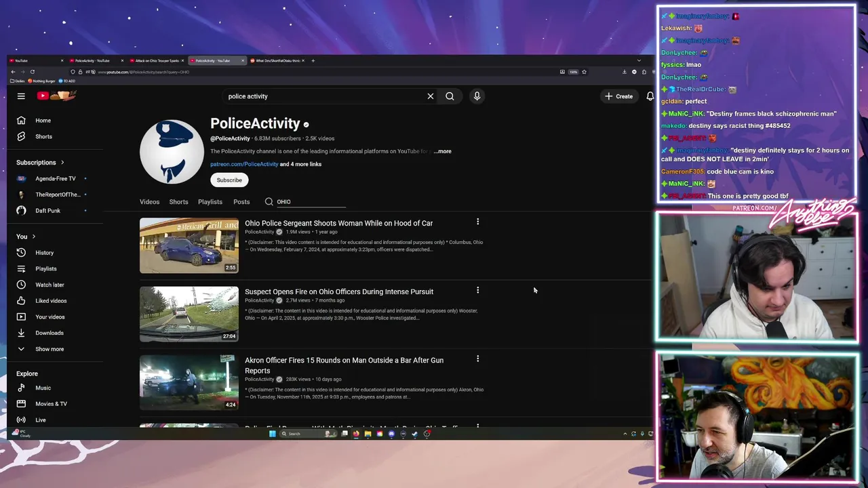The image size is (868, 488).
Task: Open the YouTube hamburger guide menu
Action: (21, 96)
